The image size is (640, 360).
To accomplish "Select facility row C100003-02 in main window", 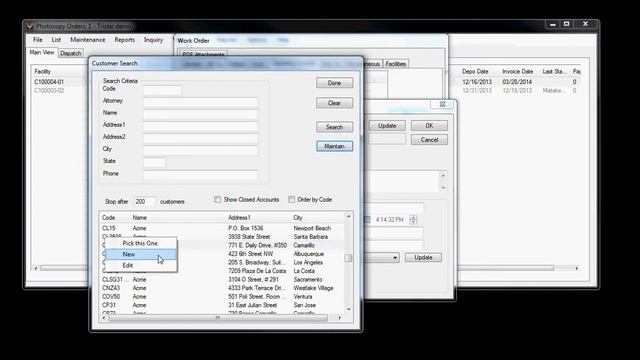I will click(x=49, y=91).
